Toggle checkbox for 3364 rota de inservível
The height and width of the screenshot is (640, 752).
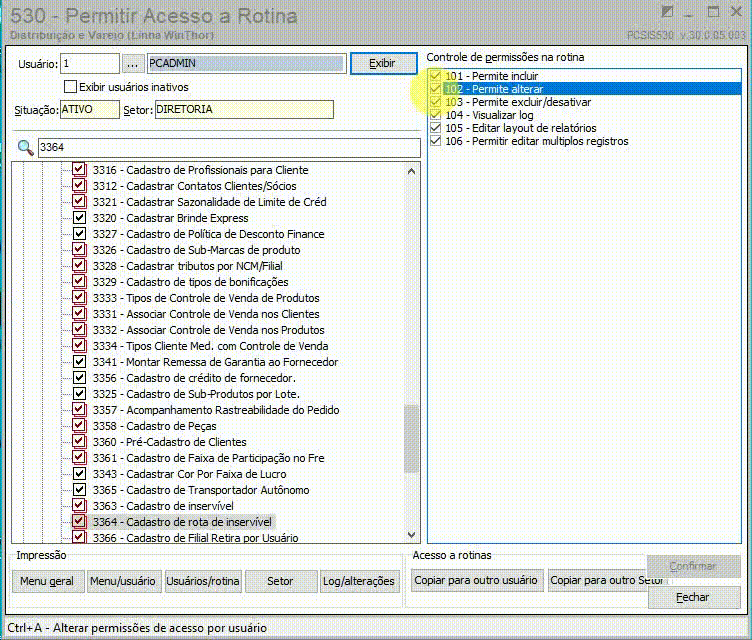79,521
